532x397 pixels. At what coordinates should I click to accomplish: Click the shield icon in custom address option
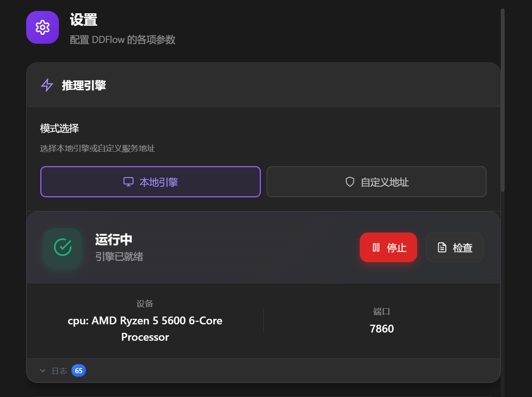coord(350,182)
